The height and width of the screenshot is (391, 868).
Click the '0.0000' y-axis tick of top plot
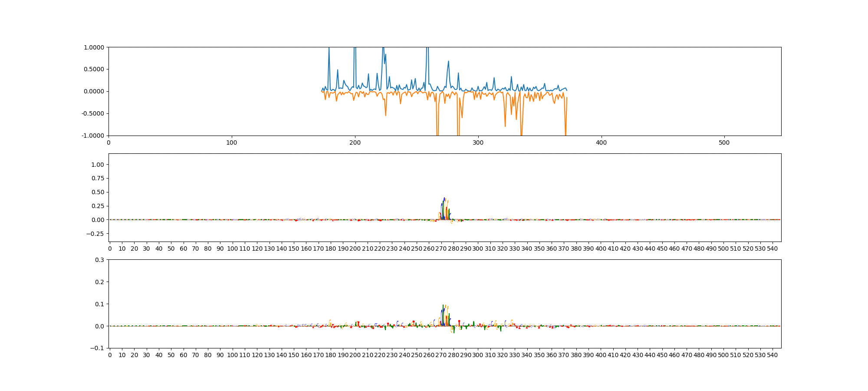94,92
